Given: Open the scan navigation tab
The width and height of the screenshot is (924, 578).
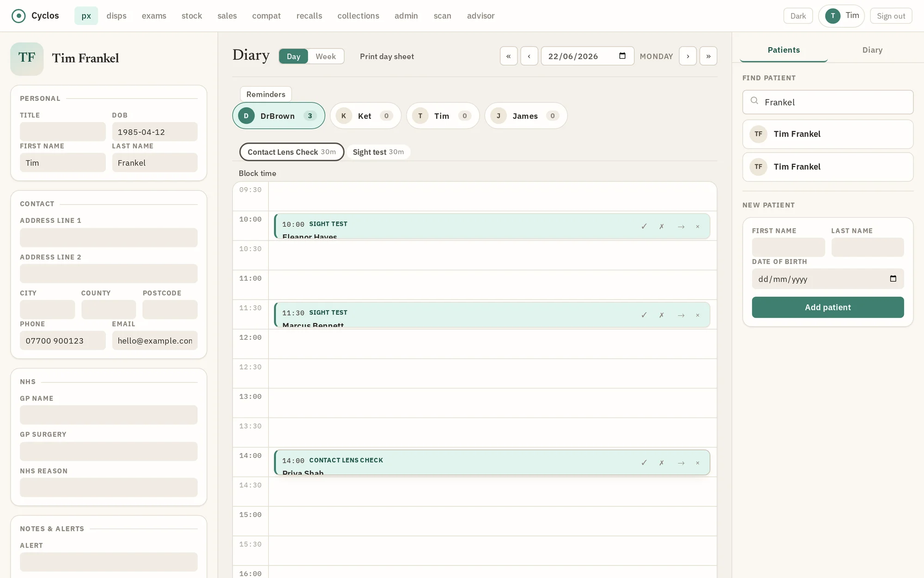Looking at the screenshot, I should tap(443, 16).
